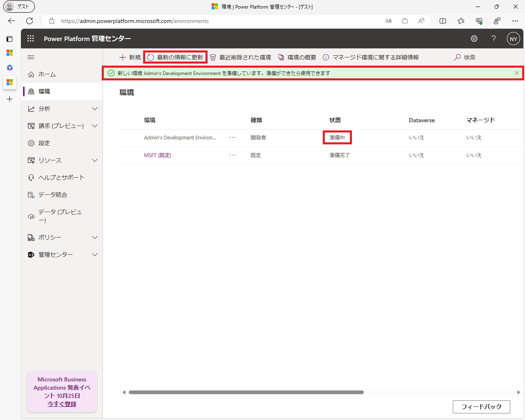Click the horizontal scrollbar thumb

tap(246, 393)
